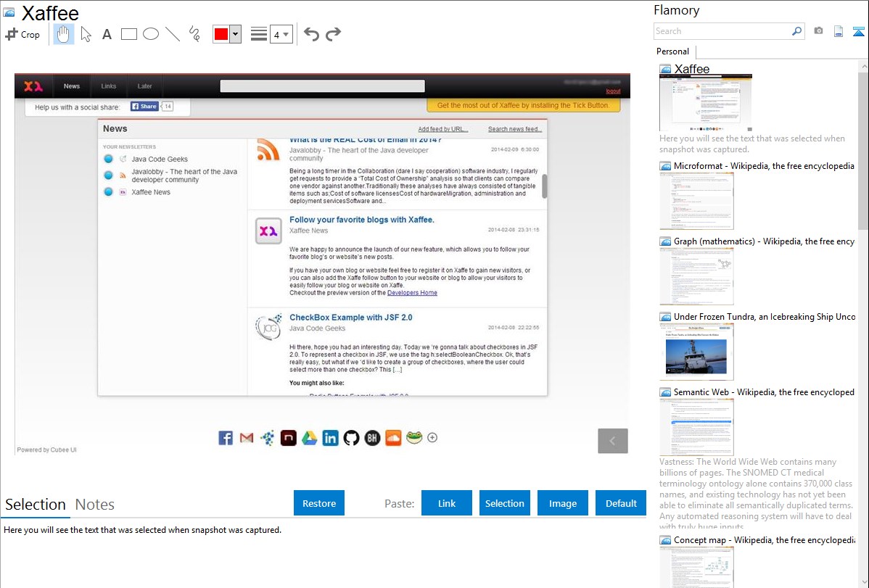Viewport: 869px width, 588px height.
Task: Click the camera snapshot icon
Action: (818, 31)
